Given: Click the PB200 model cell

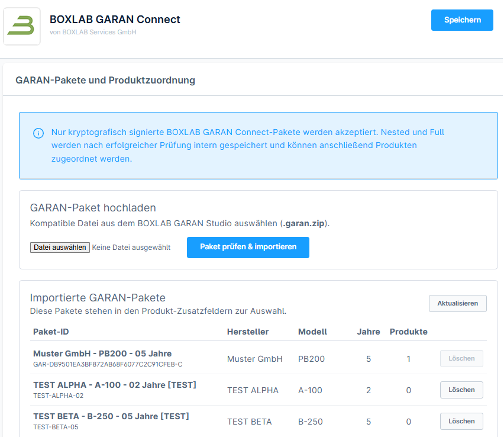Looking at the screenshot, I should click(312, 359).
